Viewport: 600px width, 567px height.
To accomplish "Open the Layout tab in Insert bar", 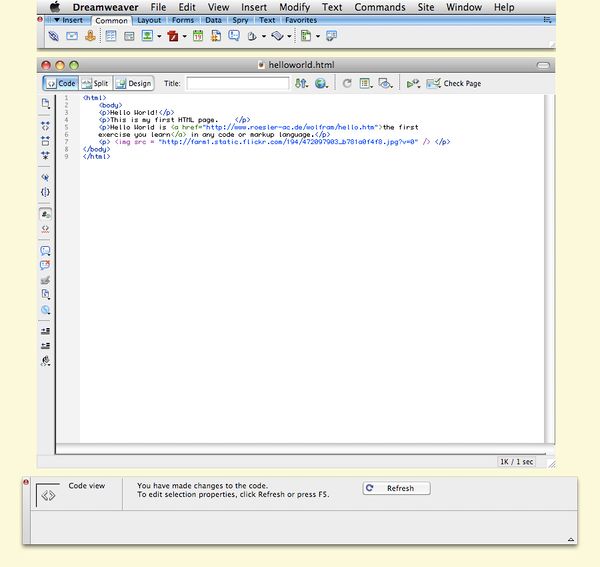I will [148, 20].
